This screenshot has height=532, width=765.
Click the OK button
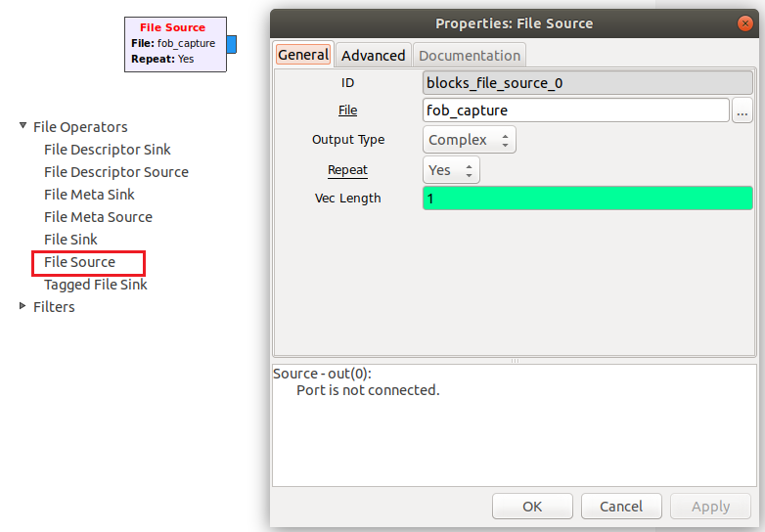[x=532, y=507]
